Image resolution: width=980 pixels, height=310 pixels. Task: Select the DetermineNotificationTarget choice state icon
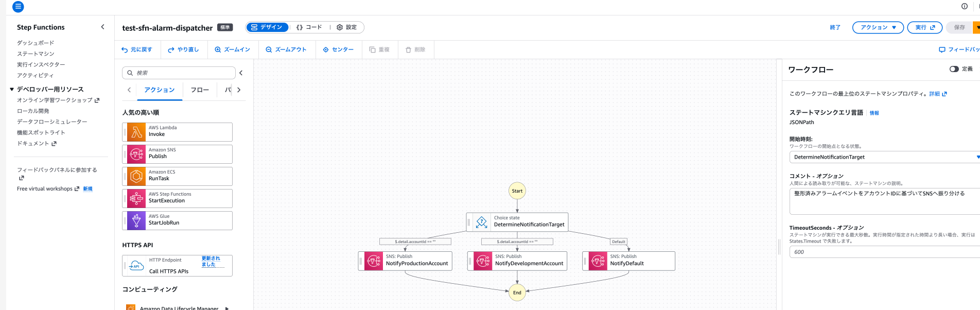click(x=481, y=222)
